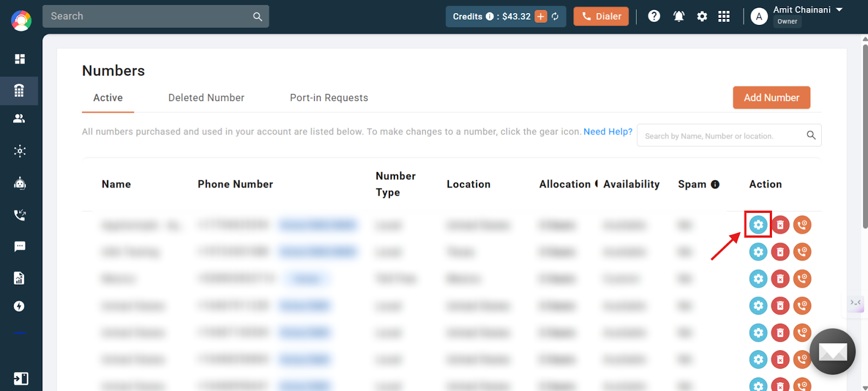This screenshot has width=868, height=391.
Task: Open the Dialer button
Action: [x=601, y=16]
